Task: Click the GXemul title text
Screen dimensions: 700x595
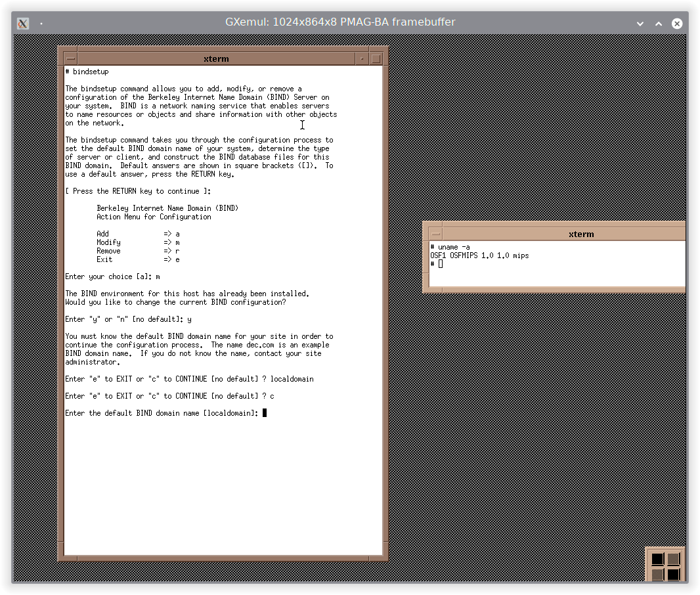Action: pyautogui.click(x=340, y=22)
